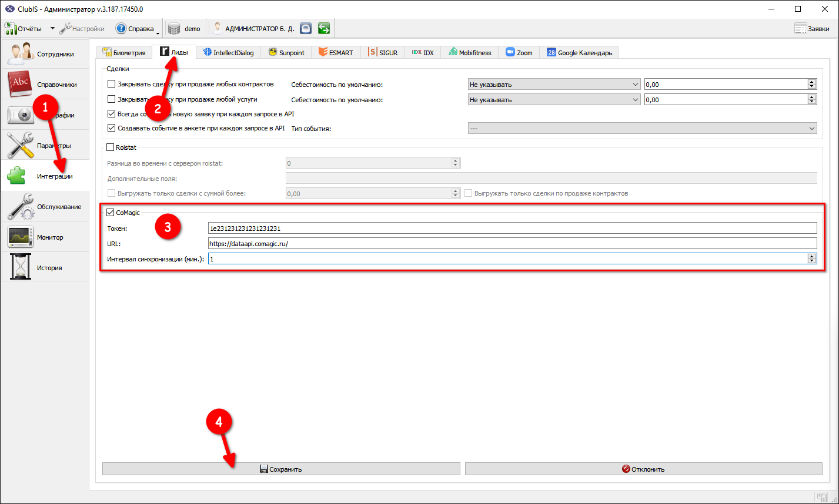Click the lock icon in top toolbar
839x504 pixels.
(305, 28)
